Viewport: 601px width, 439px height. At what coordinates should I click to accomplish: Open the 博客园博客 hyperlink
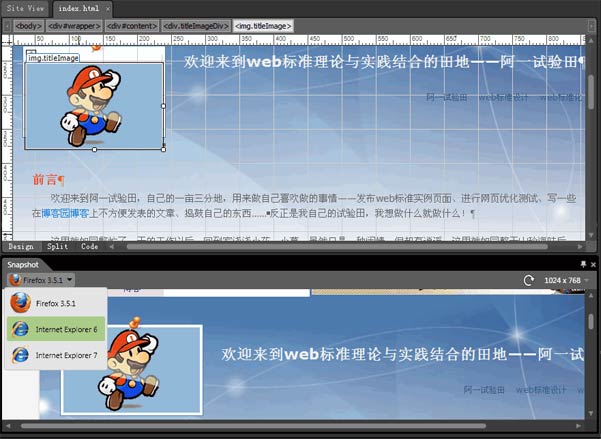65,213
